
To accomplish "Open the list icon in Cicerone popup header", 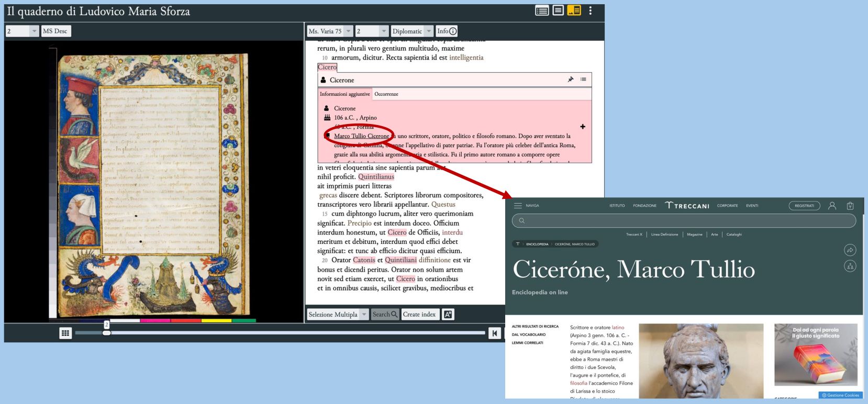I will [x=583, y=80].
